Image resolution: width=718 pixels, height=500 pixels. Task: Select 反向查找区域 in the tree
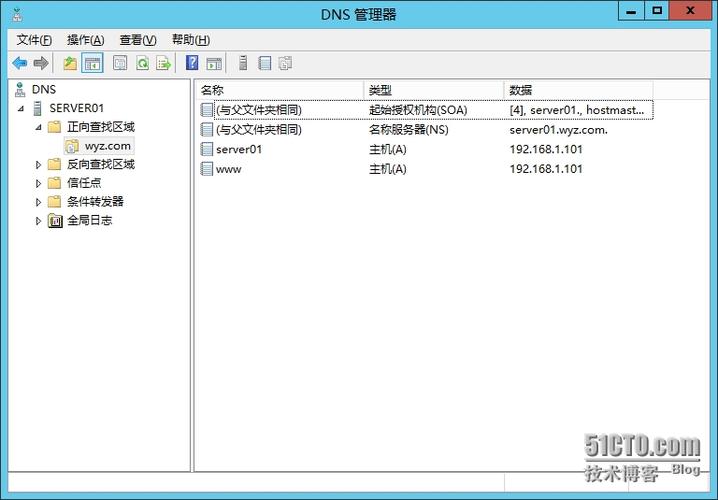[x=101, y=164]
